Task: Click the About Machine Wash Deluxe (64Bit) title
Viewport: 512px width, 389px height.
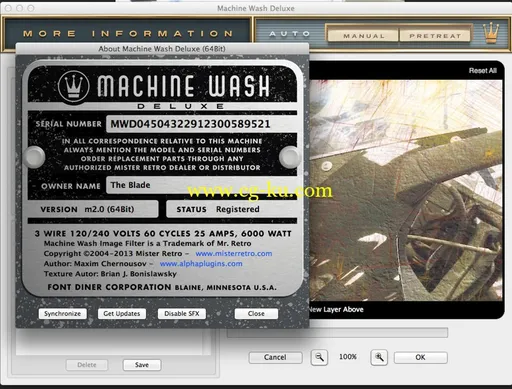Action: tap(162, 49)
